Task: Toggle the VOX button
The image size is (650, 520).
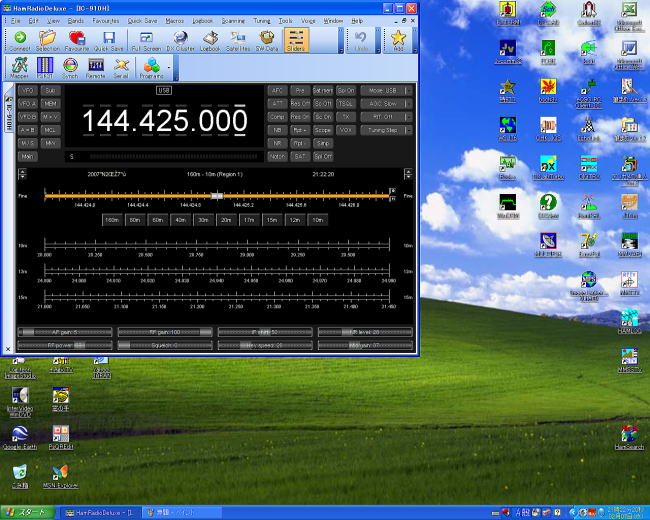Action: tap(346, 130)
